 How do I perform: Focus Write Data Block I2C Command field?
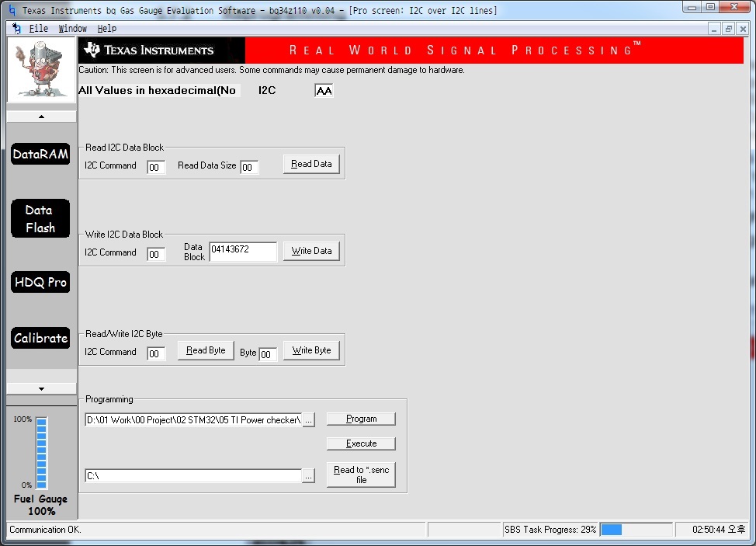(156, 254)
